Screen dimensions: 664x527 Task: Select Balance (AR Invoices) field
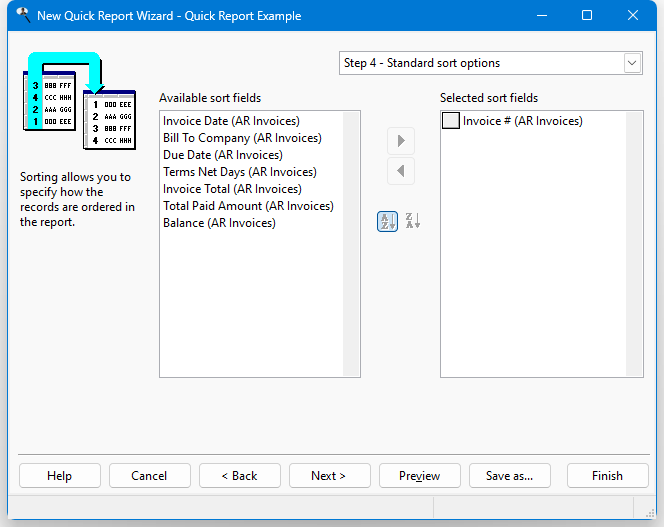point(219,223)
